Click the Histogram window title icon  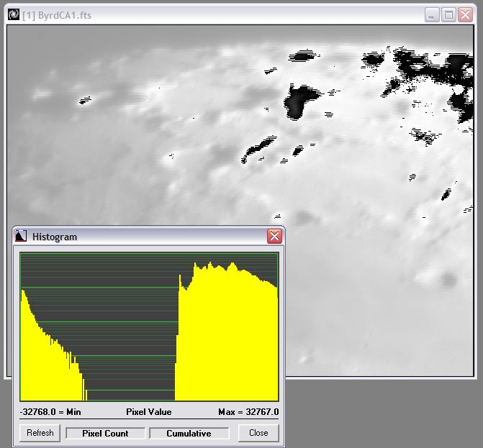click(21, 236)
